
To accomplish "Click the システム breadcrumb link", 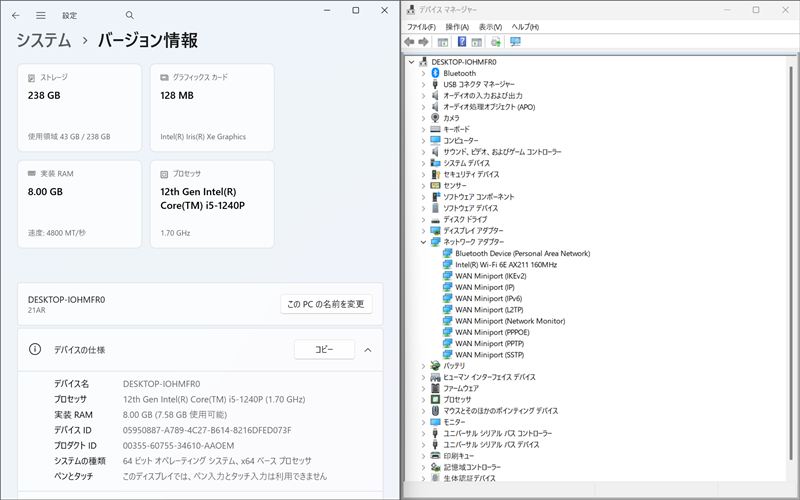I will click(43, 41).
